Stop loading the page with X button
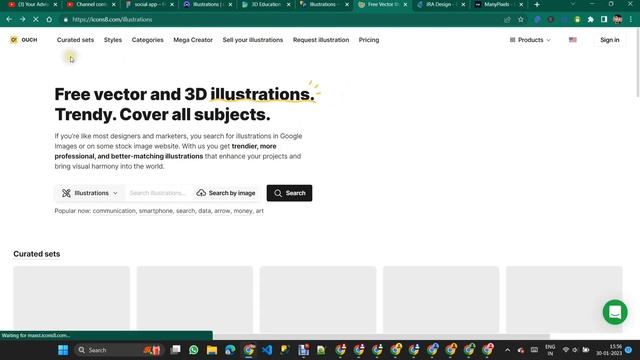Image resolution: width=640 pixels, height=360 pixels. [x=36, y=19]
